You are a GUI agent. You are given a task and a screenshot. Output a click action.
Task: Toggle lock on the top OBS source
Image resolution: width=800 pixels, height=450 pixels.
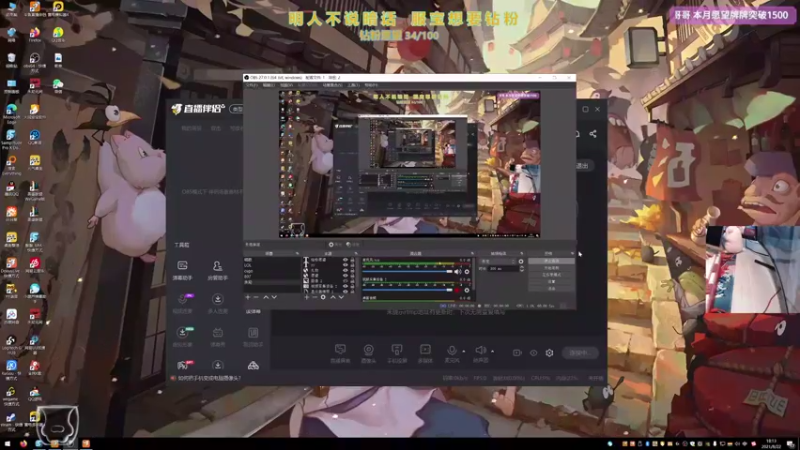click(x=352, y=260)
